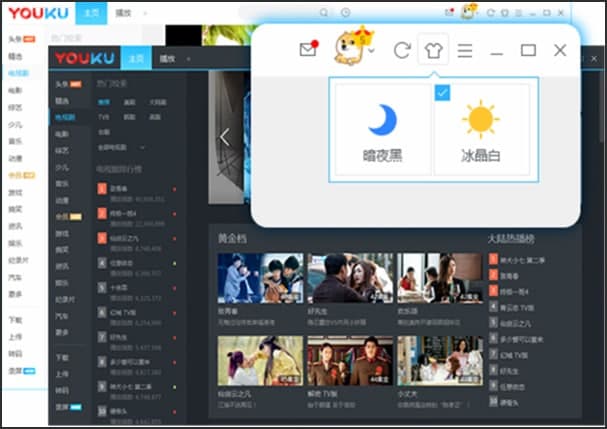Open the 全部电视剧 dropdown filter
Screen dimensions: 607x429
click(x=122, y=147)
